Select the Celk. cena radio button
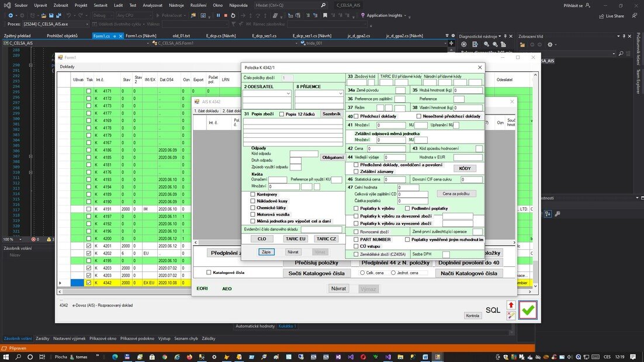Image resolution: width=644 pixels, height=362 pixels. [x=363, y=273]
